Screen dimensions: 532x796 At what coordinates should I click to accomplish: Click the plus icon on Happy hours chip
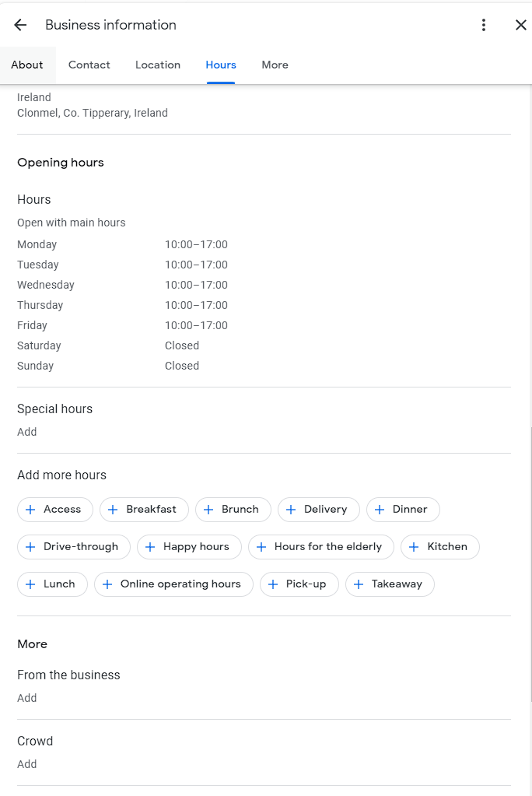150,547
